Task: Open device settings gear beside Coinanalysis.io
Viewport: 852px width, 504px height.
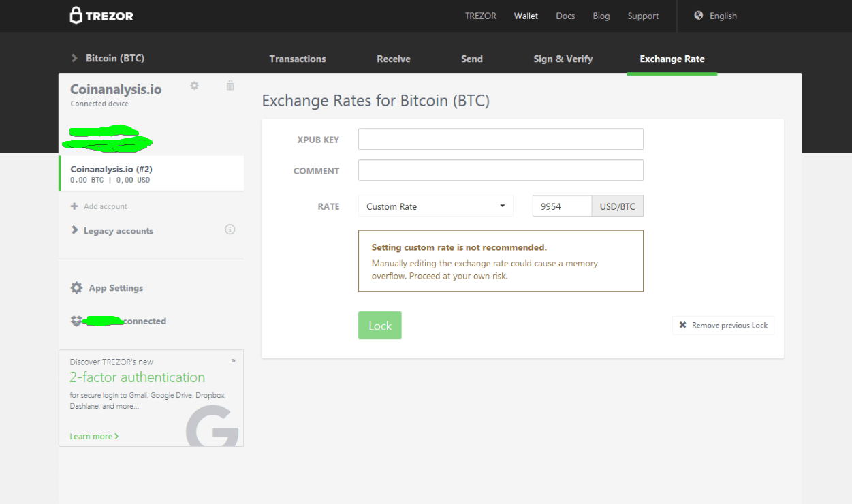Action: (194, 85)
